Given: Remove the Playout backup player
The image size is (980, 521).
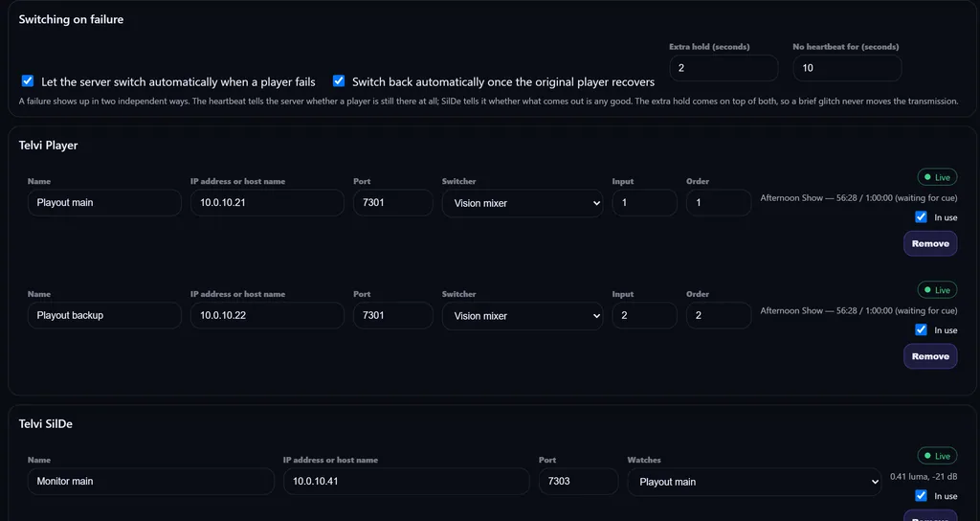Looking at the screenshot, I should (930, 356).
